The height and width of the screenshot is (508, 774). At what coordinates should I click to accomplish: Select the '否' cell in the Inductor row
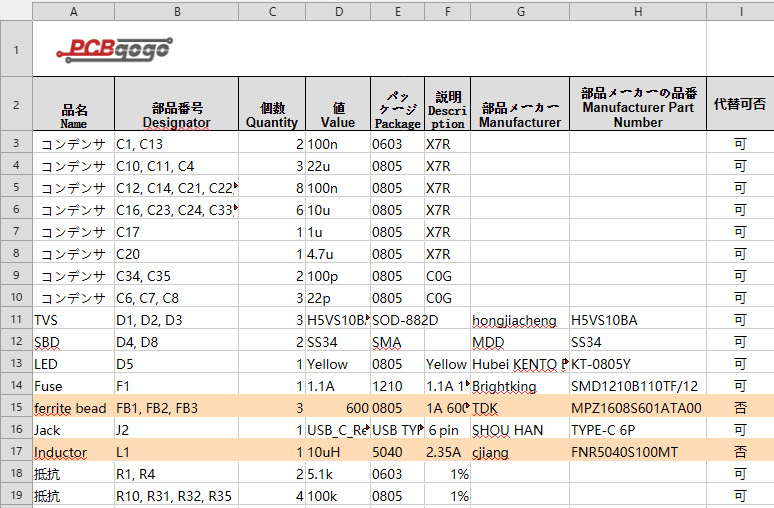point(739,451)
